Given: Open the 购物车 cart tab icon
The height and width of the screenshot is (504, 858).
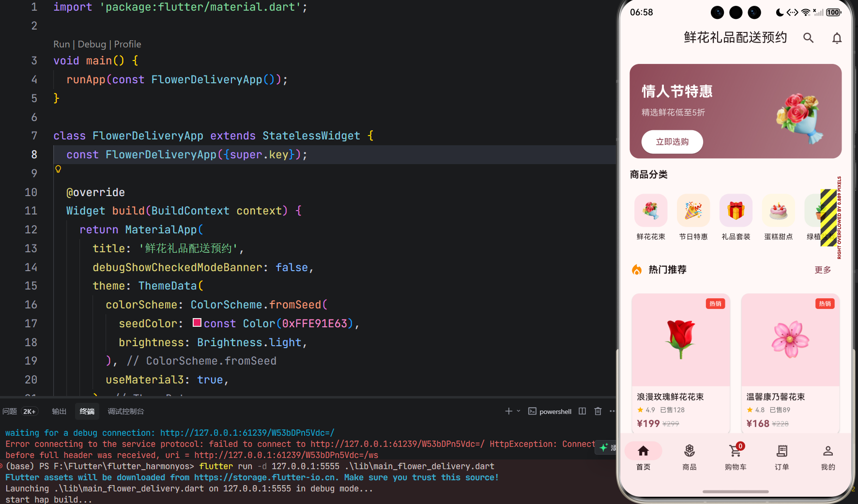Looking at the screenshot, I should (x=735, y=450).
